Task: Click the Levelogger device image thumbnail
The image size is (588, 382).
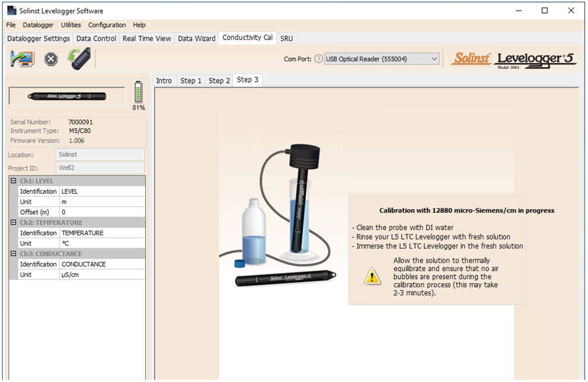Action: [67, 96]
